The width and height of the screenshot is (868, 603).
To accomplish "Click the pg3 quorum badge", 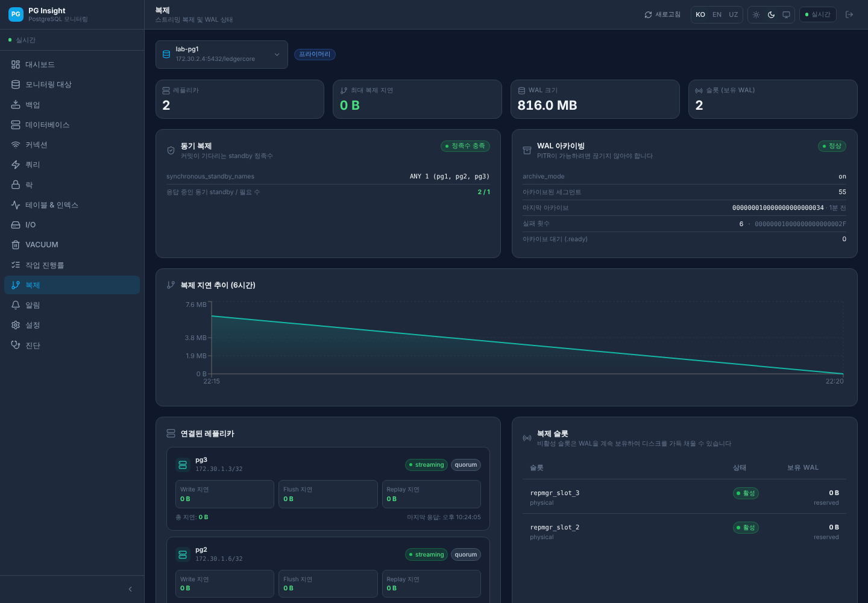I will pos(466,465).
